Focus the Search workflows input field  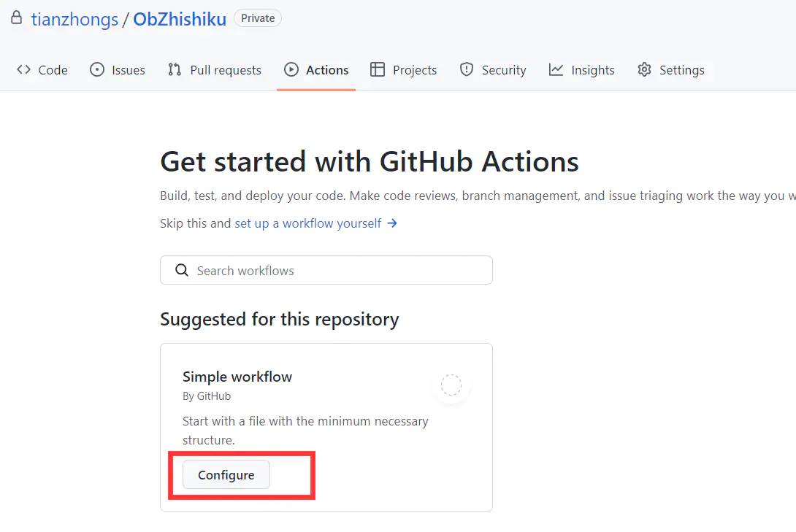tap(336, 271)
